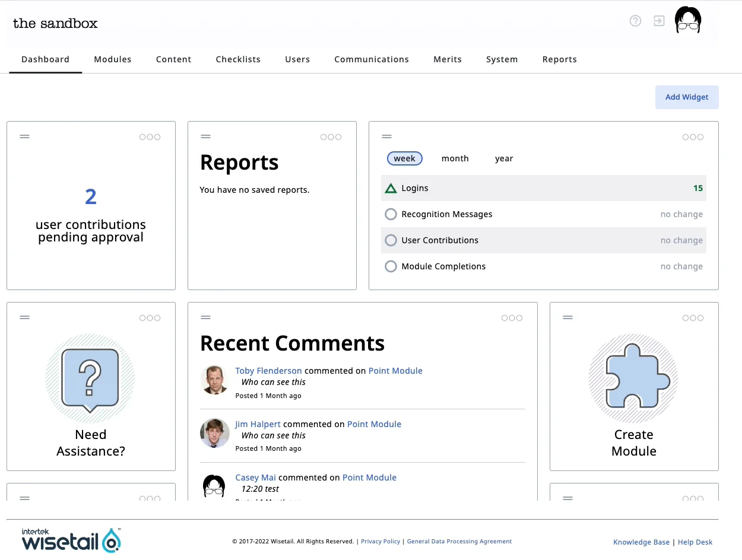Click the drag handle on Need Assistance widget

[24, 317]
